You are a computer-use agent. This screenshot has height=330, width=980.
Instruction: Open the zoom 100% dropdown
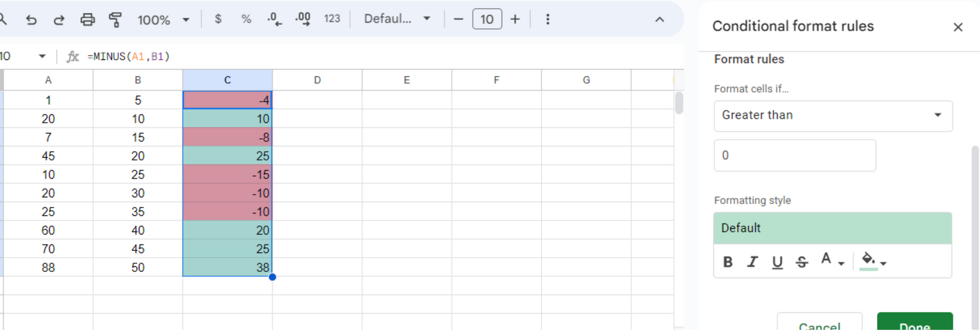(x=164, y=20)
